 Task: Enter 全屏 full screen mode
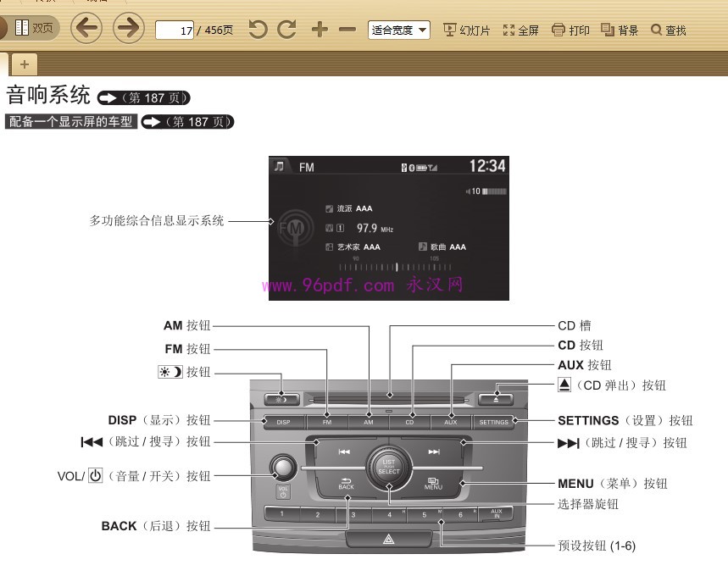(x=519, y=28)
